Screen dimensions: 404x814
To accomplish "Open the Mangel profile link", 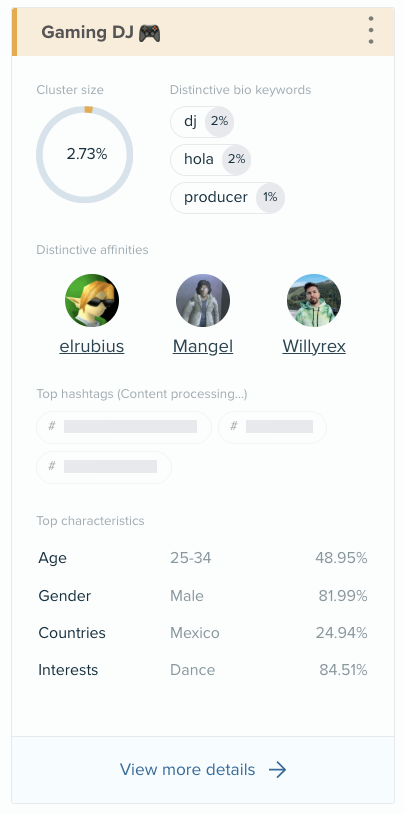I will pyautogui.click(x=203, y=346).
